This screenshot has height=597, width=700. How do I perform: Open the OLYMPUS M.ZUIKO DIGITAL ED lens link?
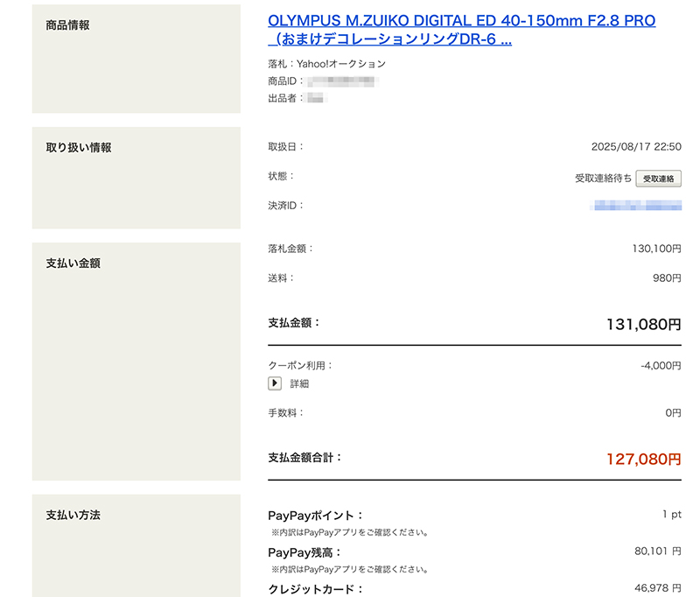pos(462,30)
